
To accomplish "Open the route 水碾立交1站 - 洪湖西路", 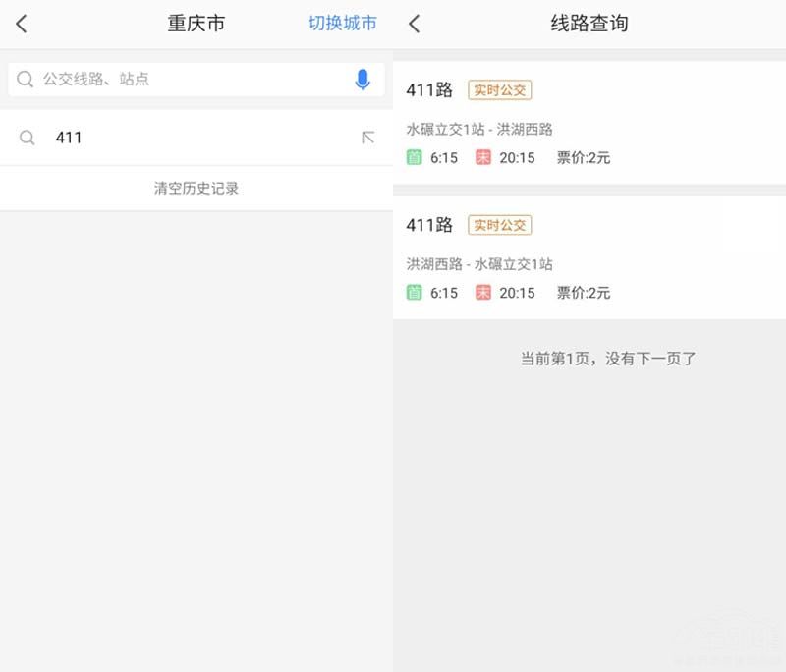I will coord(479,130).
